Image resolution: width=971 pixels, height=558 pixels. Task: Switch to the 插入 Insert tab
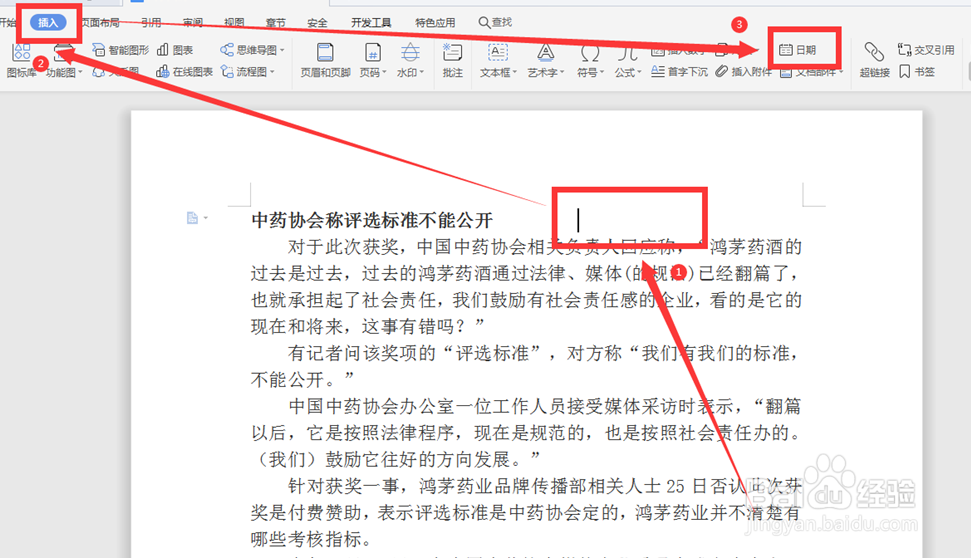click(48, 23)
